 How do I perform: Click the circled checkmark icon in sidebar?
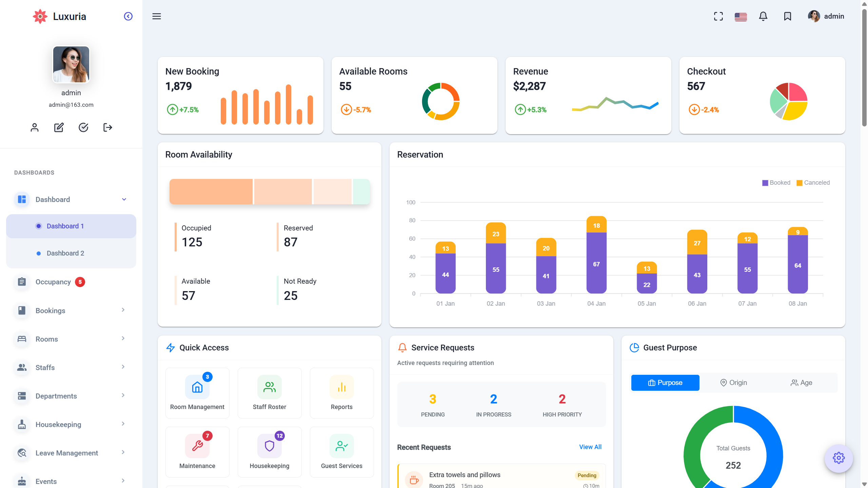click(x=83, y=127)
